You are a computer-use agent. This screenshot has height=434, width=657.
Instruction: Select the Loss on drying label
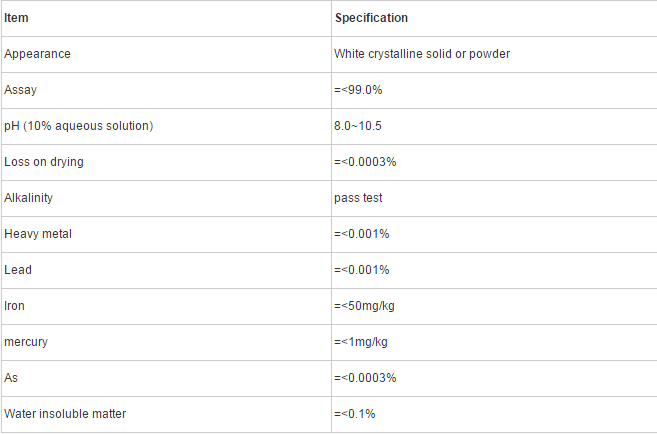tap(44, 162)
